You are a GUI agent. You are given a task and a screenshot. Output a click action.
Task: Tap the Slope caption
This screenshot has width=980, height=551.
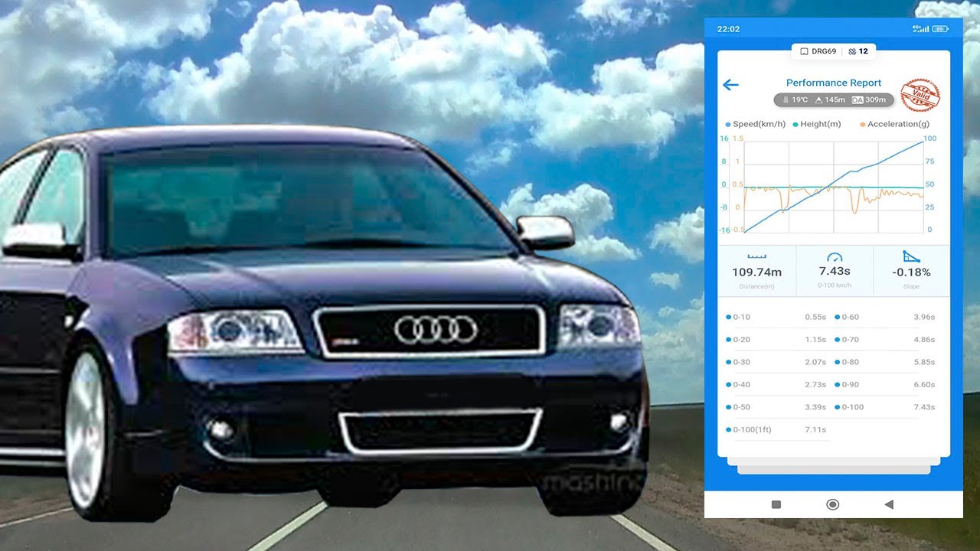point(911,287)
